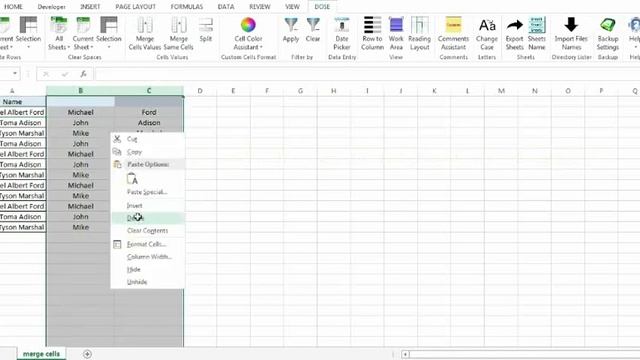640x360 pixels.
Task: Open the REVIEW tab
Action: 260,7
